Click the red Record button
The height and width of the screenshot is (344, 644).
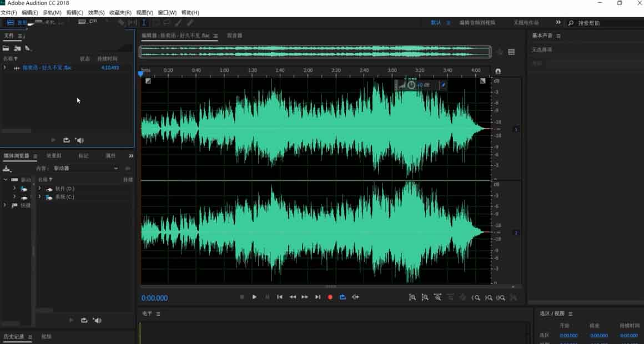(330, 297)
